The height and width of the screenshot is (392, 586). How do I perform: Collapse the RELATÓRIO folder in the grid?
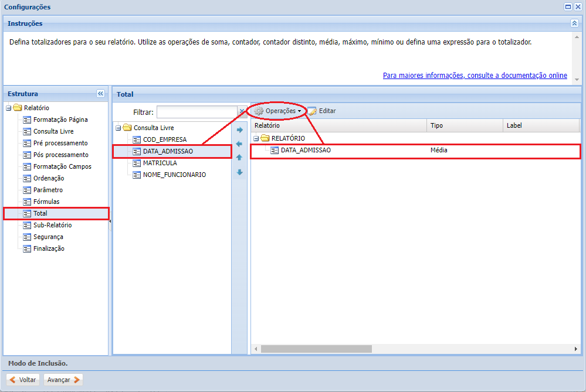(256, 138)
